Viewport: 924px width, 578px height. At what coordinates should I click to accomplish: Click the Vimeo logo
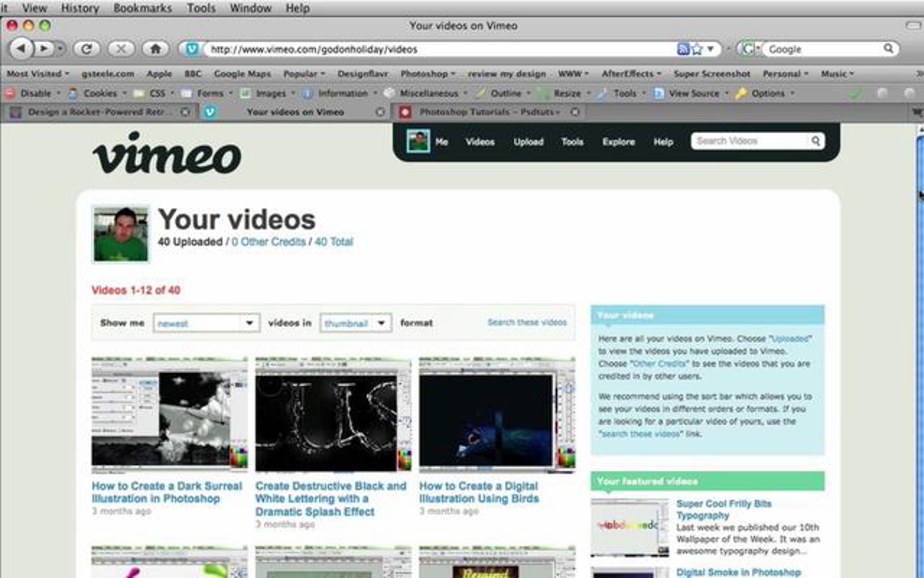[x=167, y=153]
